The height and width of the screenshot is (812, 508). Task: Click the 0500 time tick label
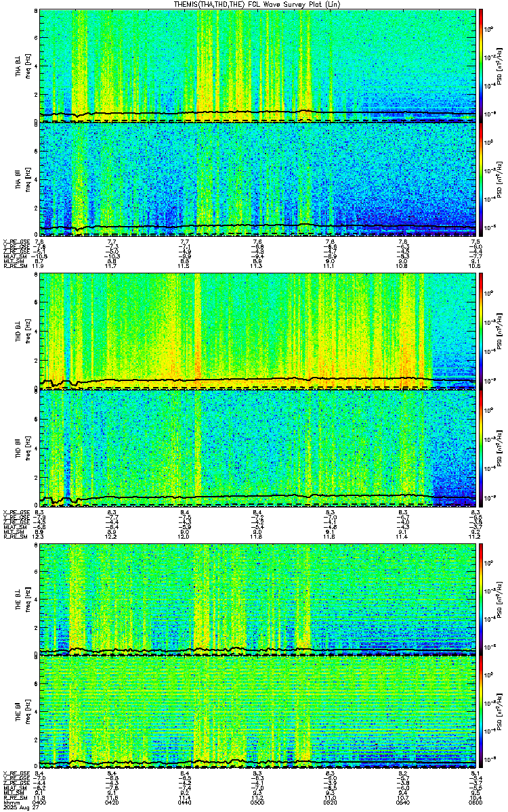pos(257,803)
